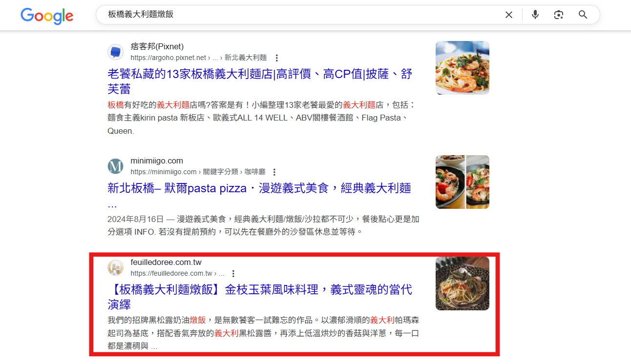631x364 pixels.
Task: Open Google Lens image search icon
Action: click(559, 15)
